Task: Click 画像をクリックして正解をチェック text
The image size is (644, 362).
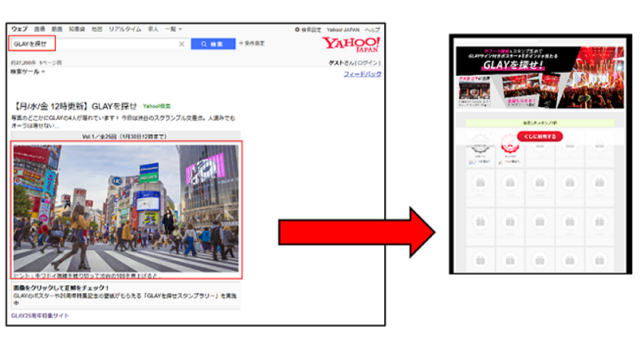Action: [60, 288]
